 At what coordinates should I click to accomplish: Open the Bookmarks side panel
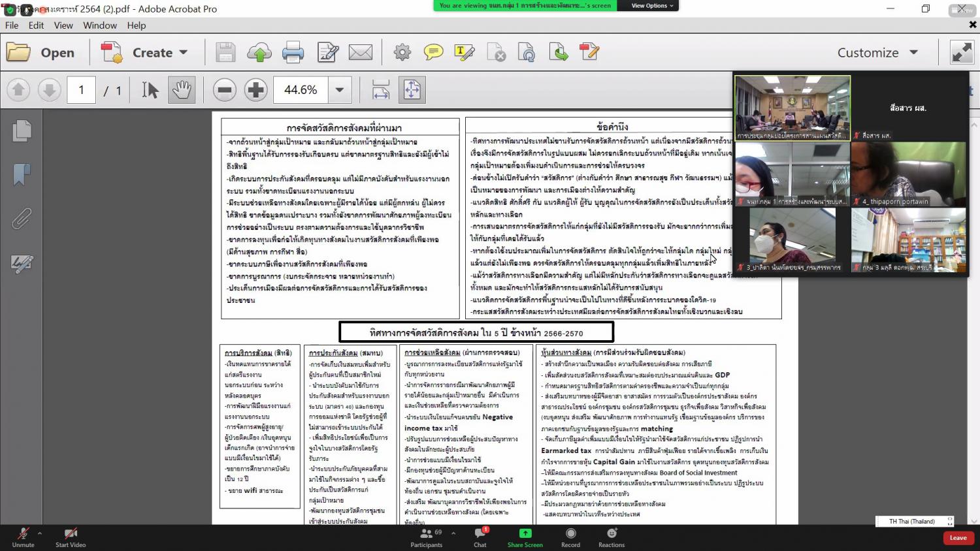tap(22, 174)
